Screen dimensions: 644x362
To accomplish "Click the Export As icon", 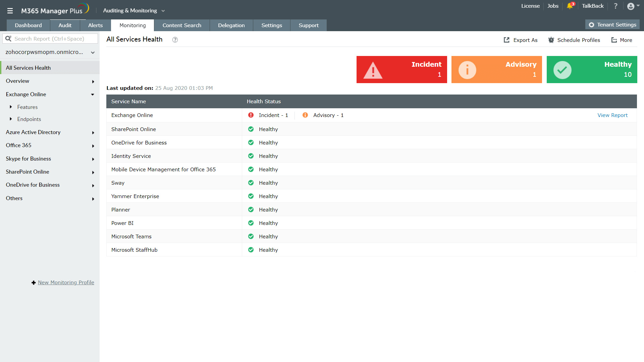I will tap(506, 40).
